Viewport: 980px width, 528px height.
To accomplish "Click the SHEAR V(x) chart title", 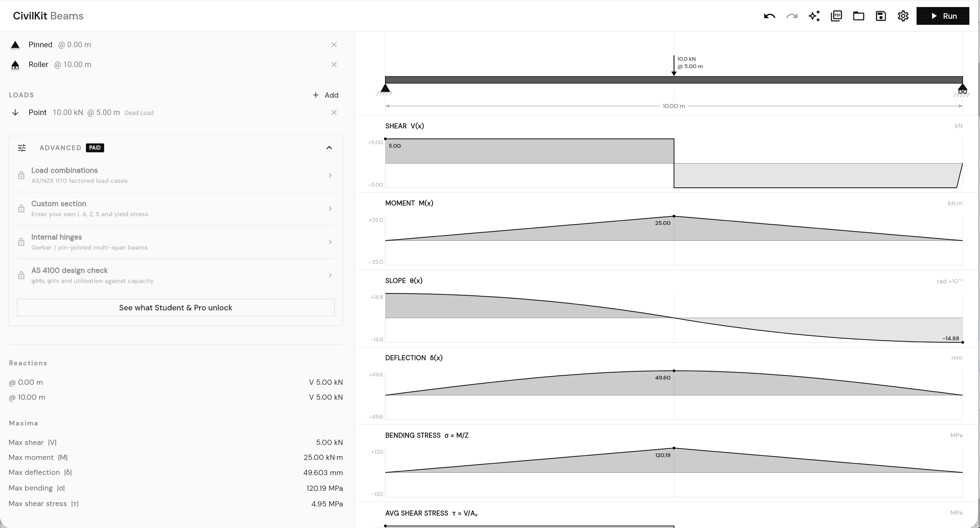I will pos(404,126).
